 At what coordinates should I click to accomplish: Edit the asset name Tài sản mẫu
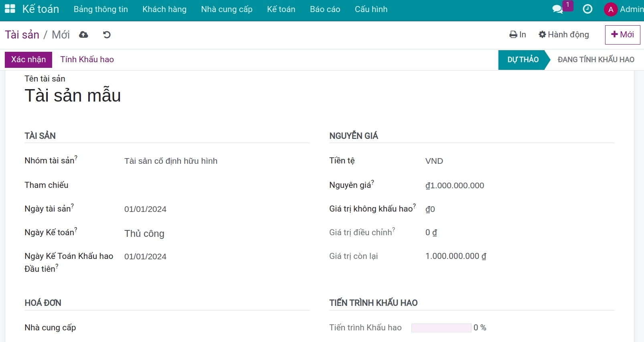point(73,96)
